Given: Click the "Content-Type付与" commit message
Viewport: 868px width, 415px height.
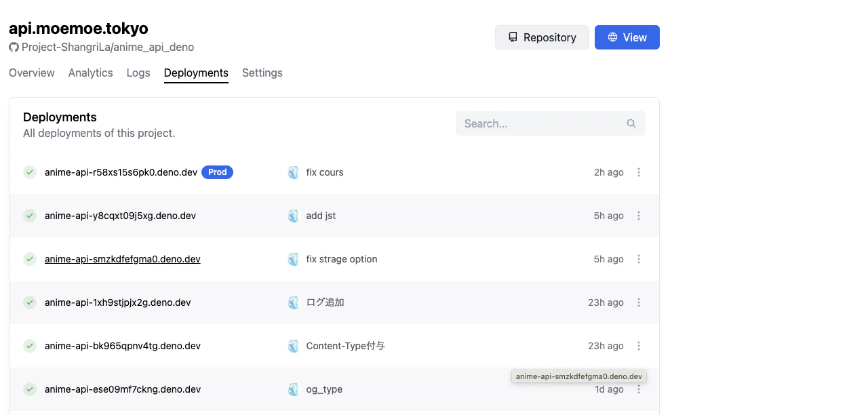Looking at the screenshot, I should [346, 346].
